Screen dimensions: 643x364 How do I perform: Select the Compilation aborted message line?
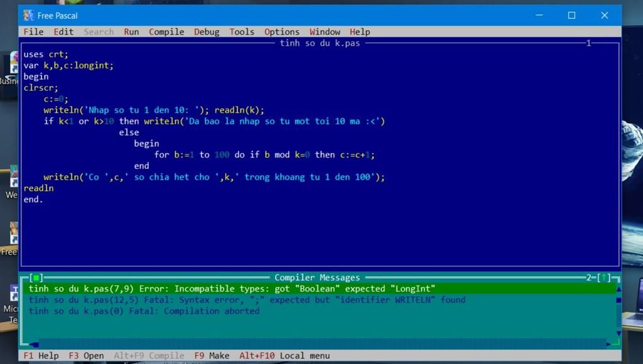point(144,311)
